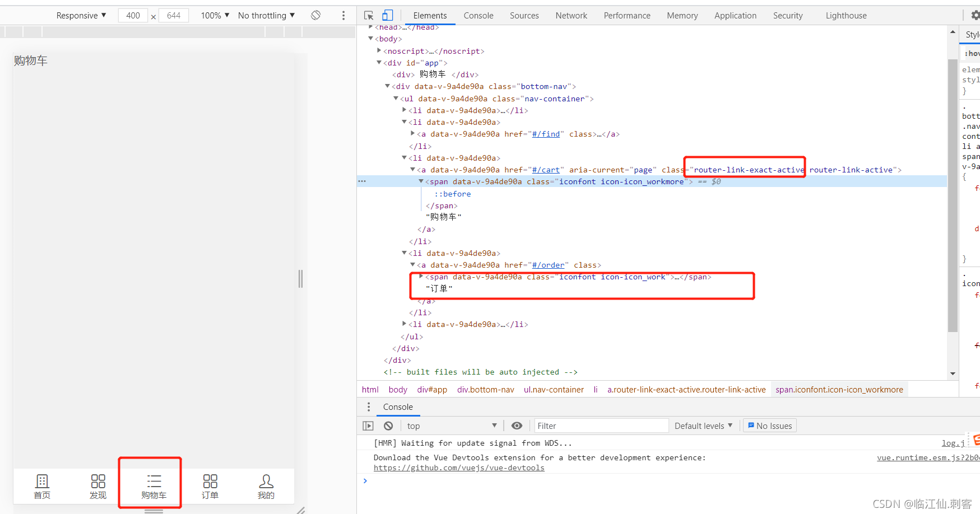Select the inspect element picker tool
Image resolution: width=980 pixels, height=514 pixels.
pyautogui.click(x=368, y=16)
